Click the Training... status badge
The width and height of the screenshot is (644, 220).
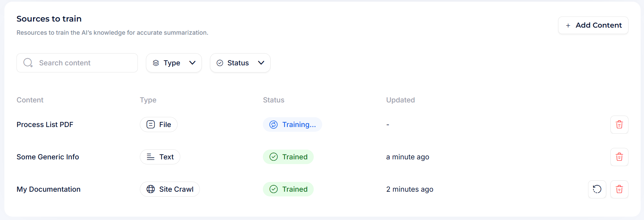tap(292, 125)
